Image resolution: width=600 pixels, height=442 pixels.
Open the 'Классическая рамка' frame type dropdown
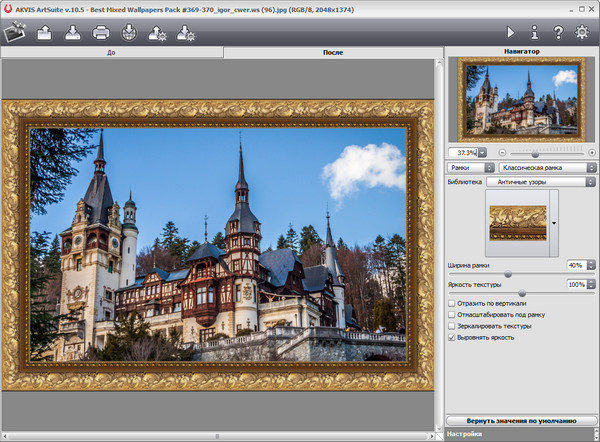point(546,168)
